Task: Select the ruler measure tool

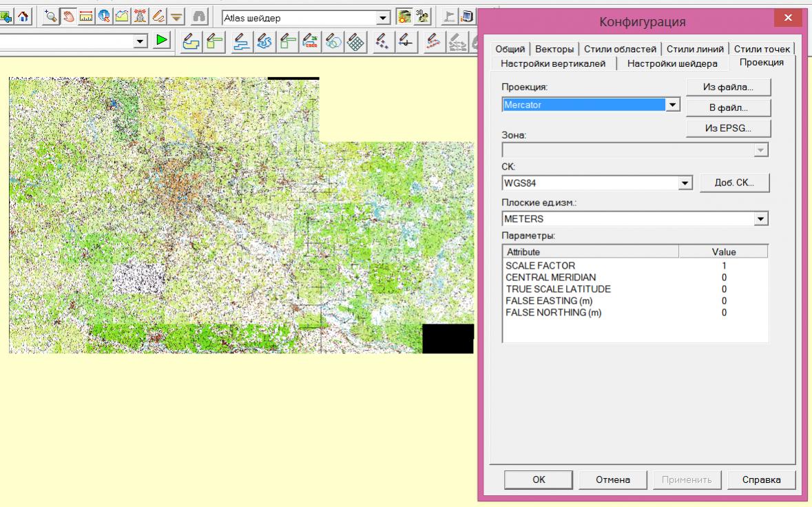Action: point(87,17)
